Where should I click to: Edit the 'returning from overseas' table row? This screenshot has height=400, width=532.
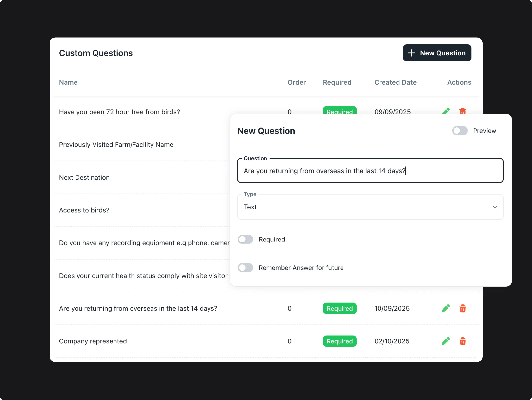[446, 308]
